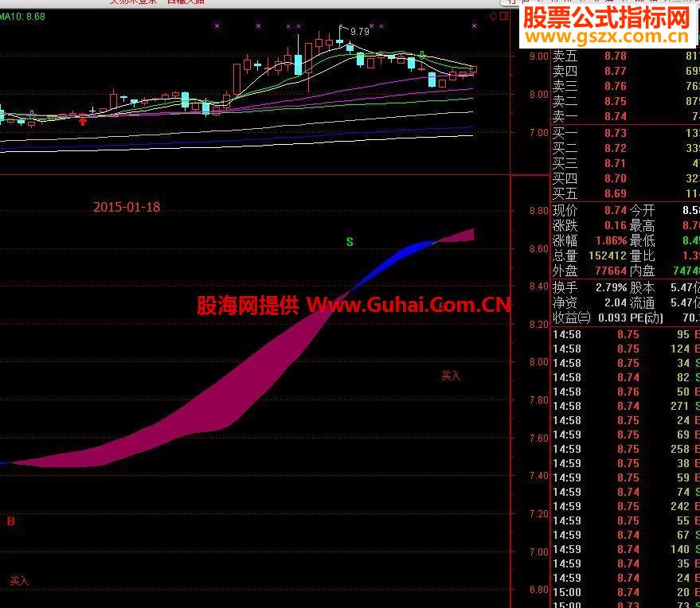
Task: Click the 外盘 value 77664
Action: click(x=611, y=271)
